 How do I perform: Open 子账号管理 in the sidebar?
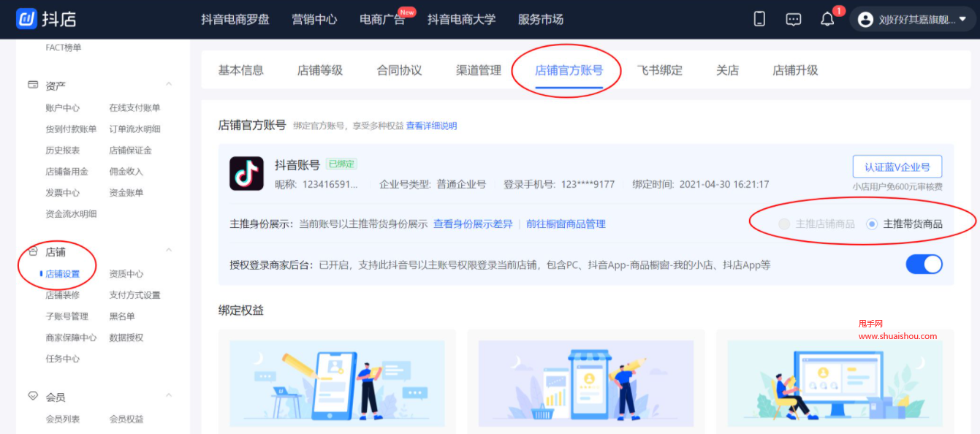[67, 316]
